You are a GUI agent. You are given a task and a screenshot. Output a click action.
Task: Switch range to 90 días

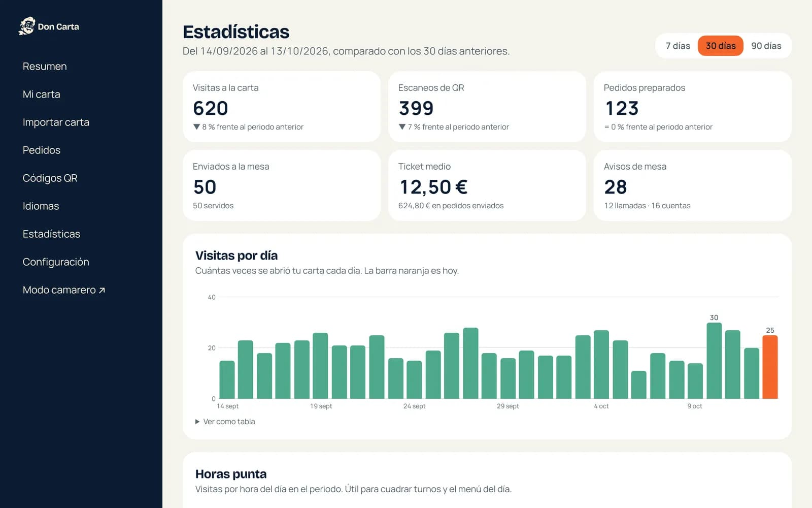(x=766, y=46)
